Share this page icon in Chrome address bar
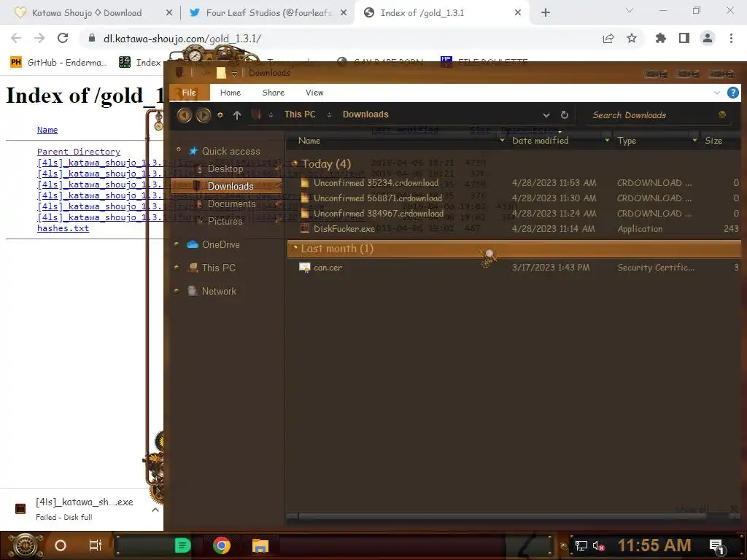The width and height of the screenshot is (747, 560). click(x=608, y=38)
